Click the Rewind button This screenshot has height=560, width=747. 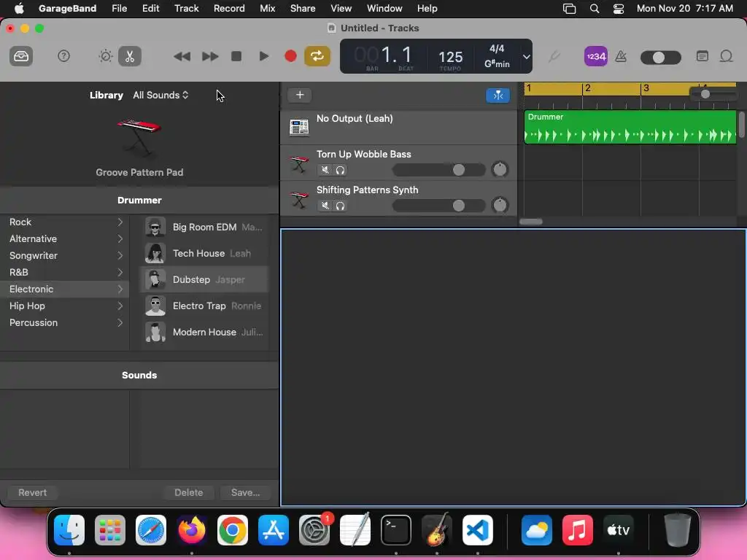coord(182,57)
